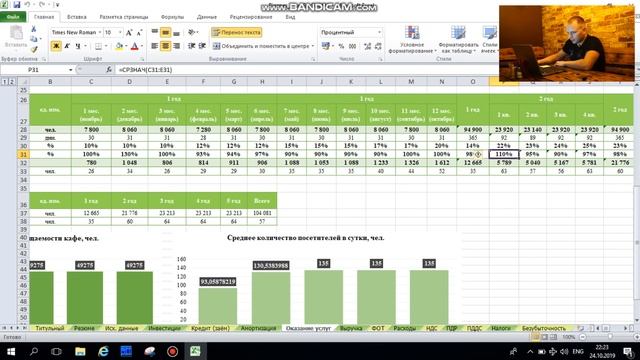Open the Инвестиции sheet tab
640x360 pixels.
coord(164,328)
